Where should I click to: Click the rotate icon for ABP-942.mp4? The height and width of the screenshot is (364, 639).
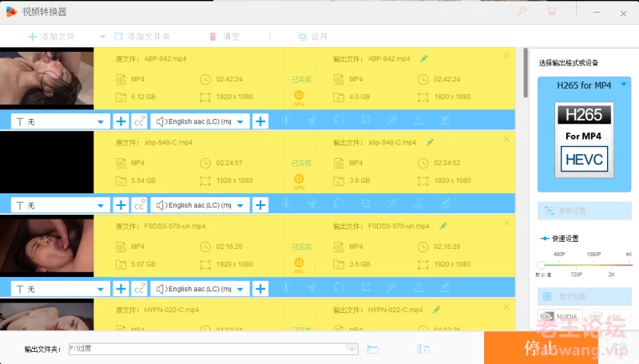(339, 120)
